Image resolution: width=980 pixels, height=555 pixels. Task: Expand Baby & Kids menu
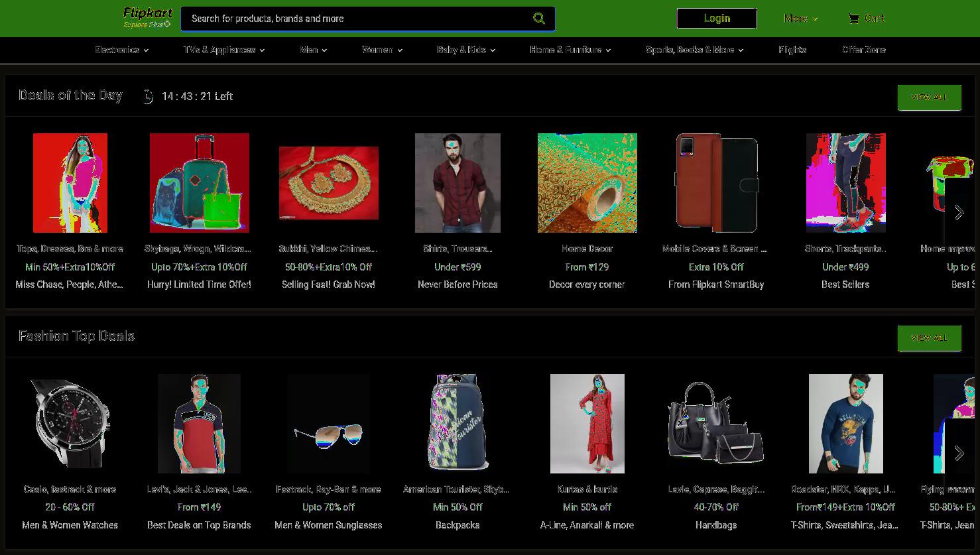coord(466,50)
